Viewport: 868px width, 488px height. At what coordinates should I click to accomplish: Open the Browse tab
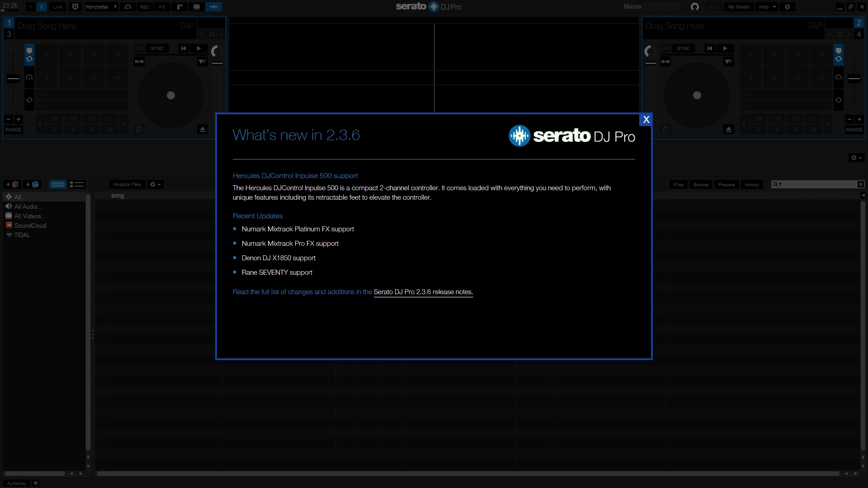[701, 184]
